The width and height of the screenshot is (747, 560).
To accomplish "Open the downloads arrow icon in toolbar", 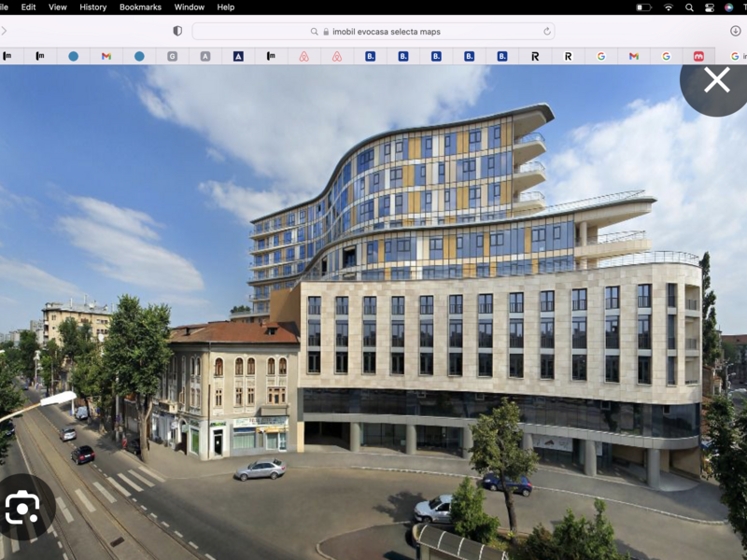I will coord(735,31).
